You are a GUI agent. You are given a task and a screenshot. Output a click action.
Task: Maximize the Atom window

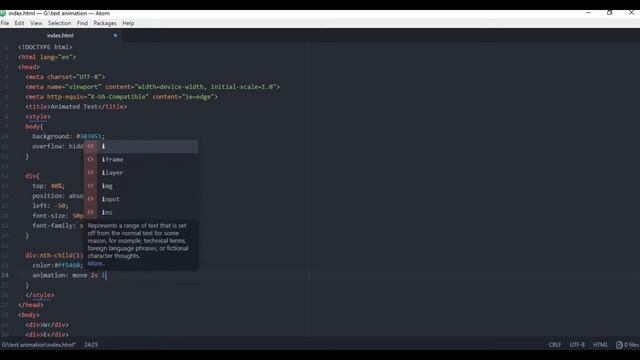click(609, 13)
